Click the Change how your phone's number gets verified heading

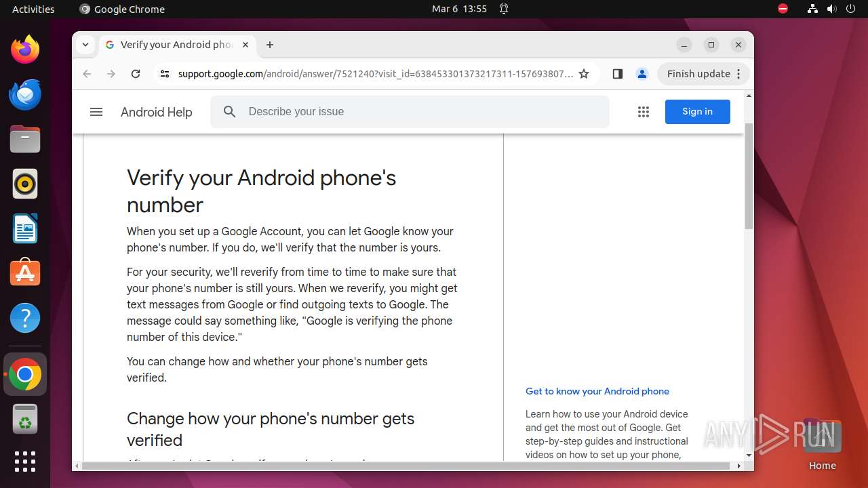point(271,429)
